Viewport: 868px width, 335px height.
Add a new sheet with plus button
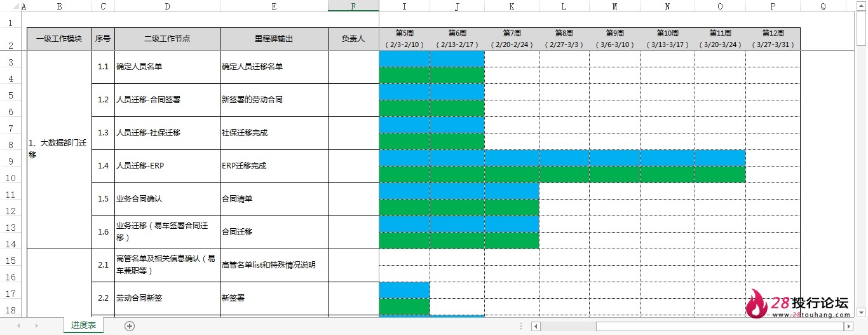click(130, 326)
